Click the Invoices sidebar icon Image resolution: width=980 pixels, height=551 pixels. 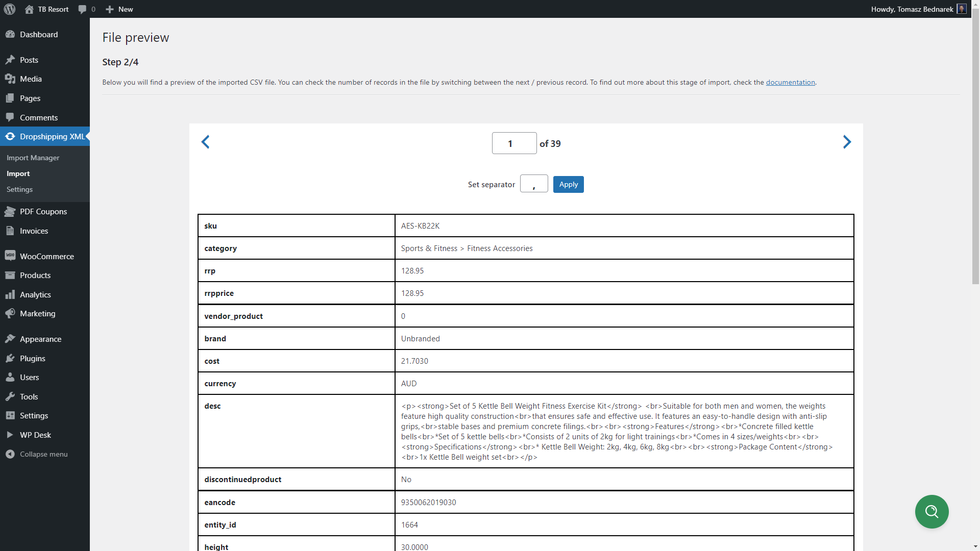pos(9,231)
